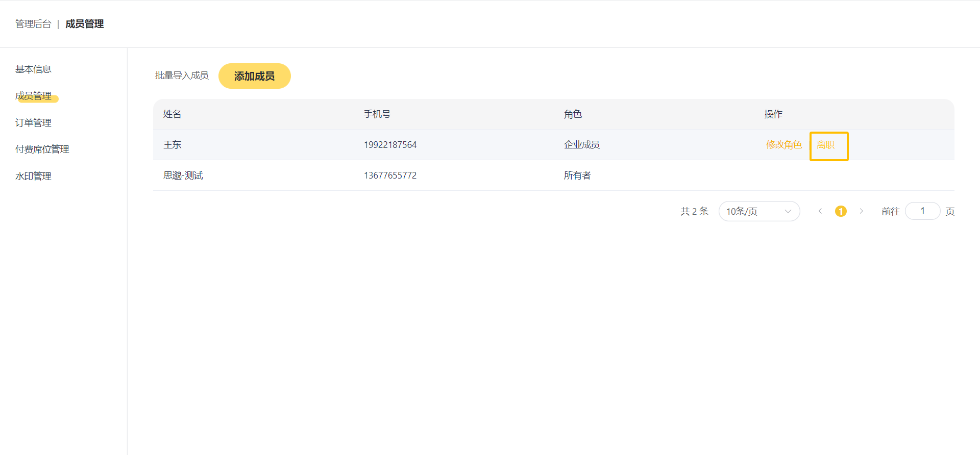Click 离职 for member 王东
980x455 pixels.
click(x=825, y=145)
